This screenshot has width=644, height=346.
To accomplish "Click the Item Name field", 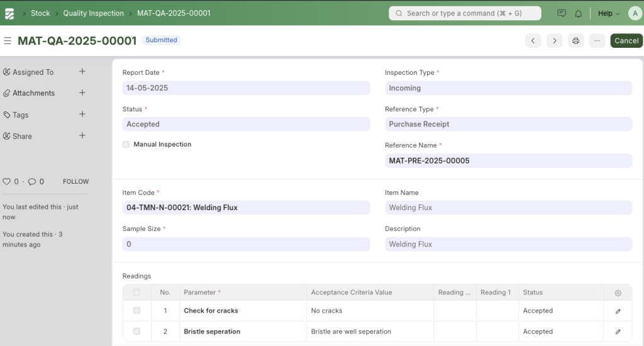I will (508, 208).
